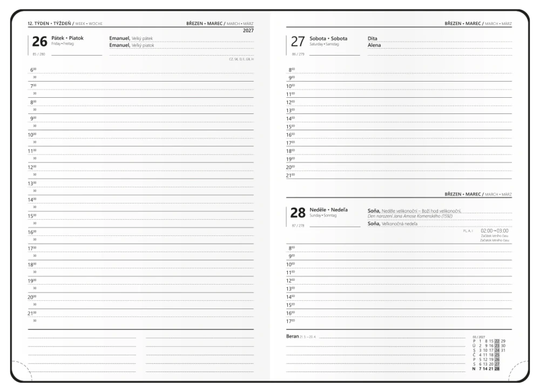540x392 pixels.
Task: Click the 6:00 time label under Friday 26
Action: pyautogui.click(x=33, y=70)
